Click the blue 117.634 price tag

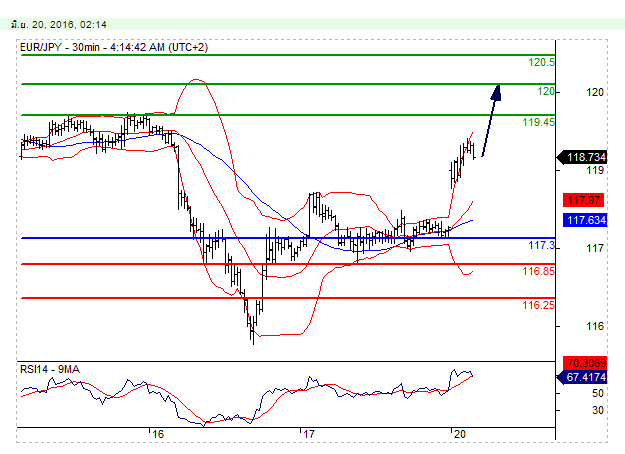585,220
